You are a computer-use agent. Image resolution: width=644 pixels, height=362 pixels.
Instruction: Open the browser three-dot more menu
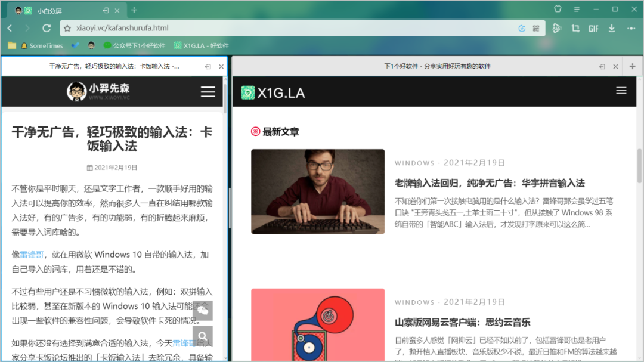[631, 29]
